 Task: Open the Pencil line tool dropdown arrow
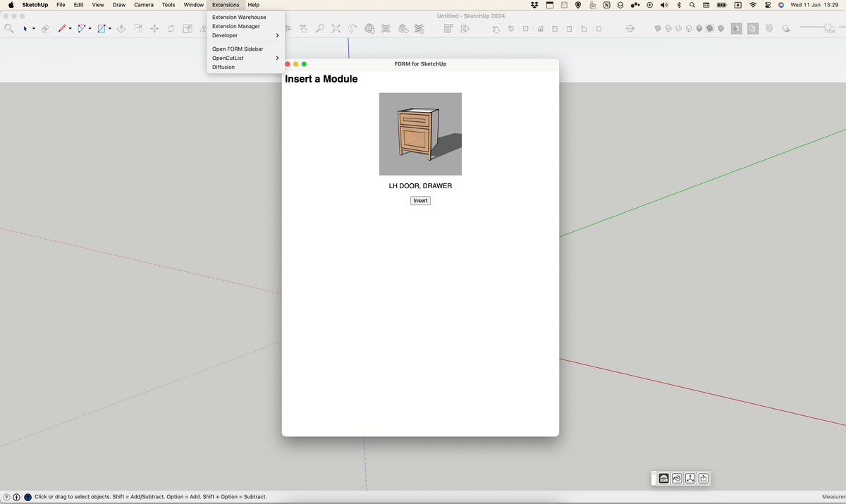[70, 29]
